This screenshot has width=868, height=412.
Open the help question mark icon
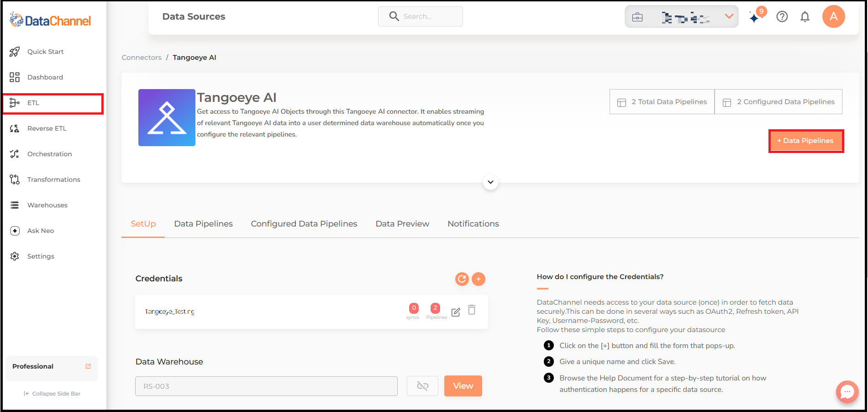click(782, 17)
